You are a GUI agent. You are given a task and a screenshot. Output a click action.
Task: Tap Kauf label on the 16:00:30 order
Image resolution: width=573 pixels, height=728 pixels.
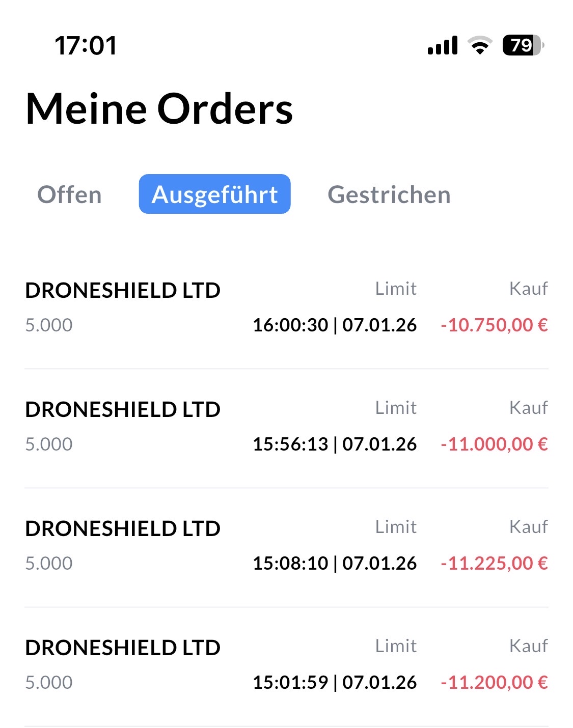pyautogui.click(x=528, y=289)
